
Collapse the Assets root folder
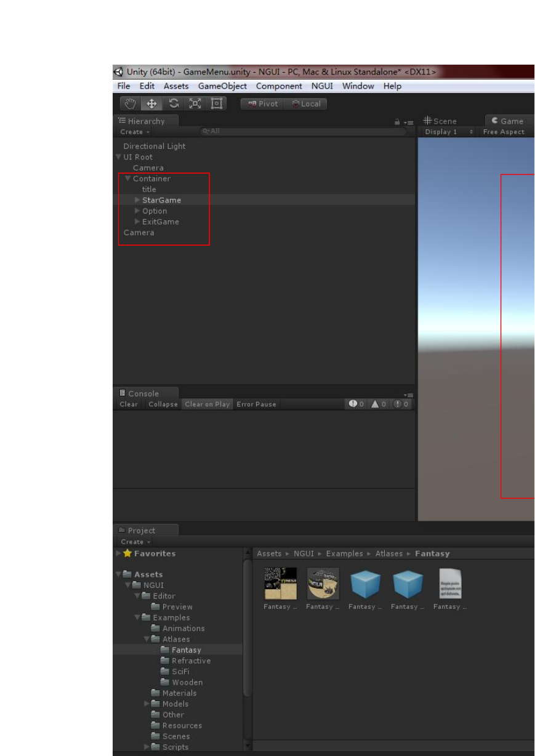[x=118, y=574]
